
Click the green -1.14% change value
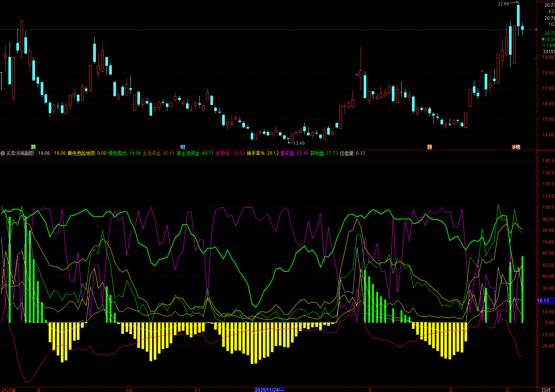[548, 46]
